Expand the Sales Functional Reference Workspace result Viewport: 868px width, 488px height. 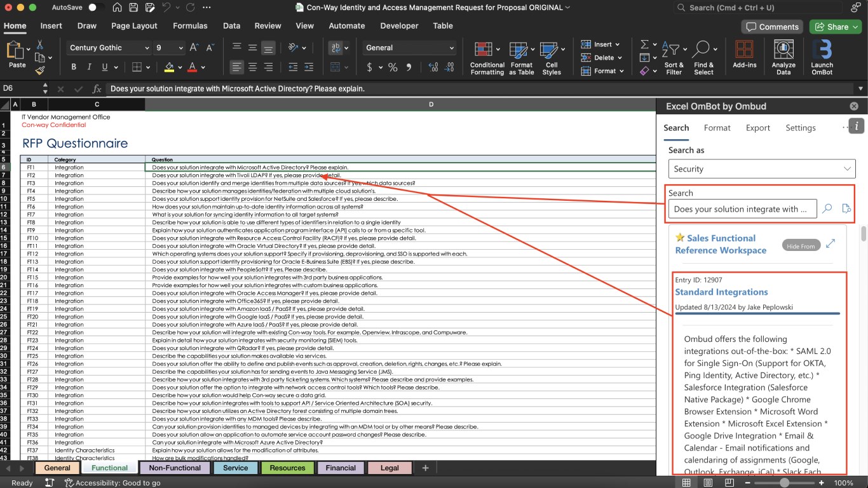(831, 244)
